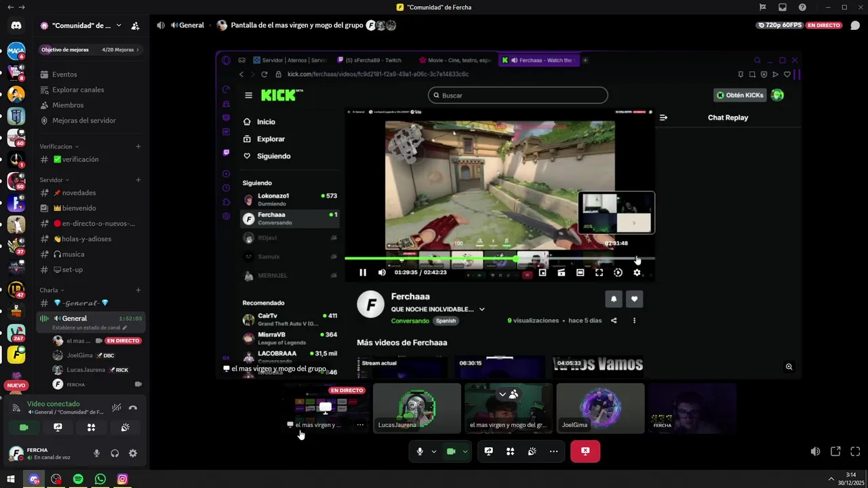This screenshot has height=488, width=868.
Task: Mute the Kick video player volume
Action: (x=382, y=272)
